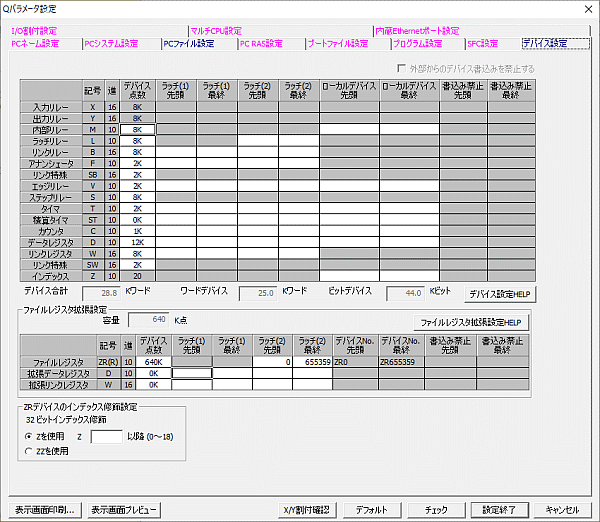
Task: Select the PCネーム設定 tab
Action: coord(35,44)
